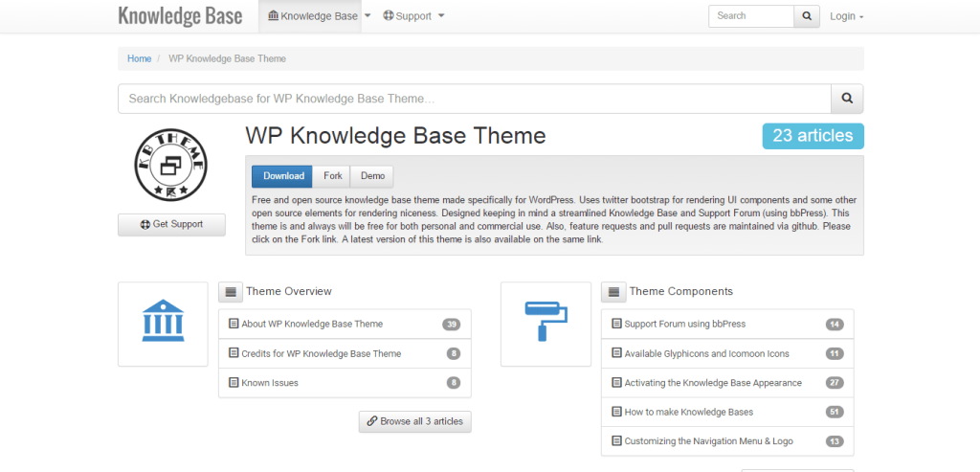Click the document icon beside Credits article
Image resolution: width=980 pixels, height=472 pixels.
234,353
